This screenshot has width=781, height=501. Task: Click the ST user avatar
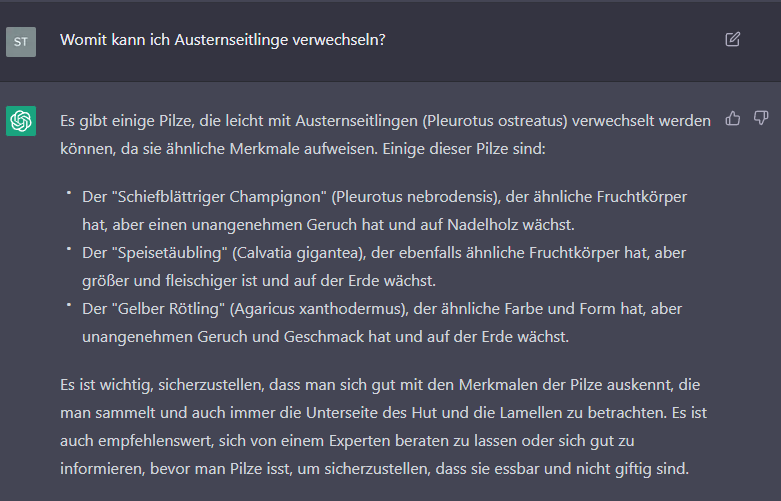(21, 42)
